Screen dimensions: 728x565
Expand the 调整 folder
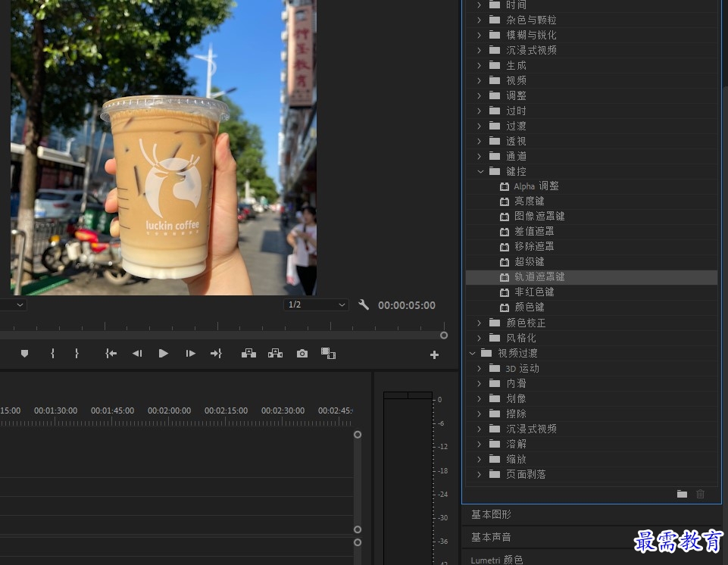[479, 95]
